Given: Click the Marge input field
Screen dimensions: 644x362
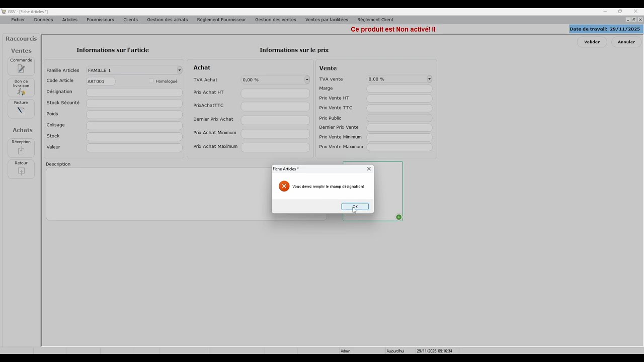Looking at the screenshot, I should click(399, 88).
